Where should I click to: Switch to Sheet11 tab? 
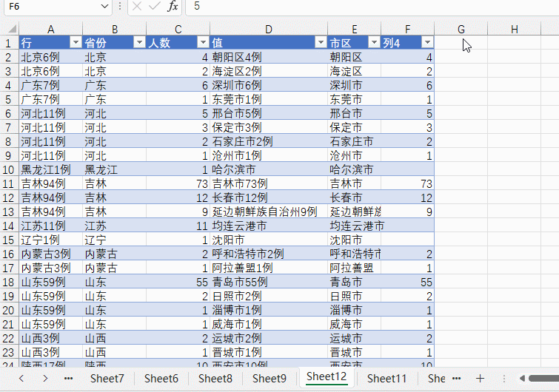click(386, 378)
